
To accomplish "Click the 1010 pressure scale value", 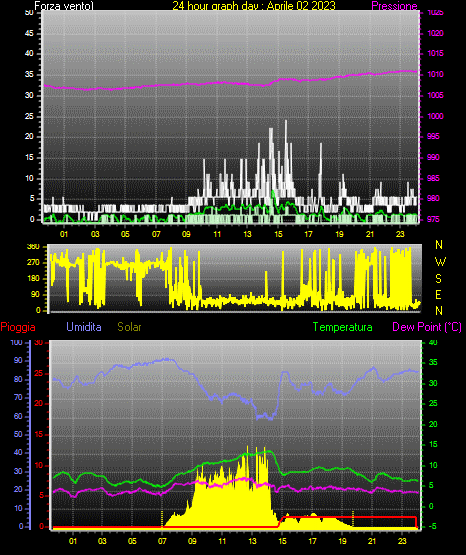I will (x=435, y=74).
